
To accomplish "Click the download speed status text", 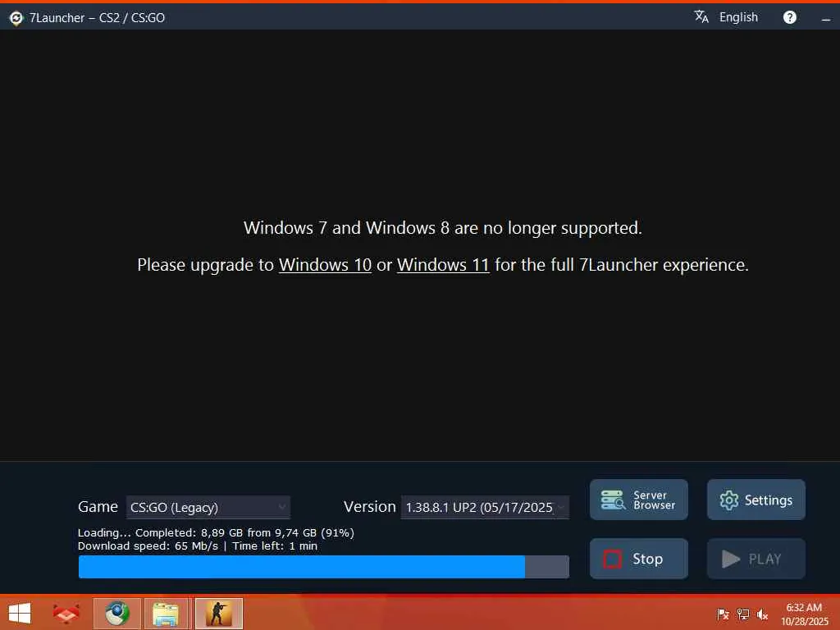I will click(x=198, y=546).
